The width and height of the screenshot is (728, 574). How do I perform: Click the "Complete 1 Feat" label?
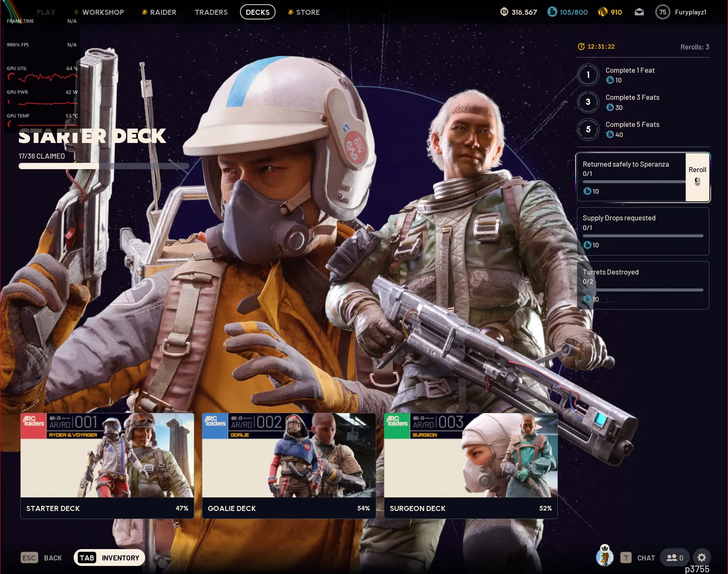pos(630,70)
